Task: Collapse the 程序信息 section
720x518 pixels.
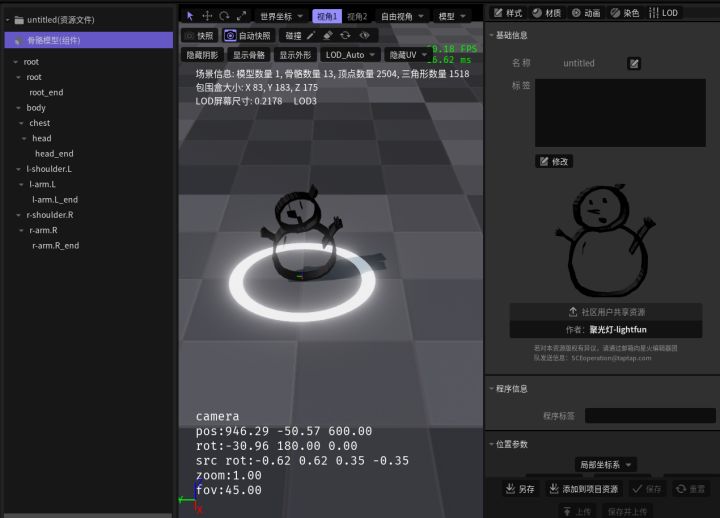Action: click(x=491, y=388)
